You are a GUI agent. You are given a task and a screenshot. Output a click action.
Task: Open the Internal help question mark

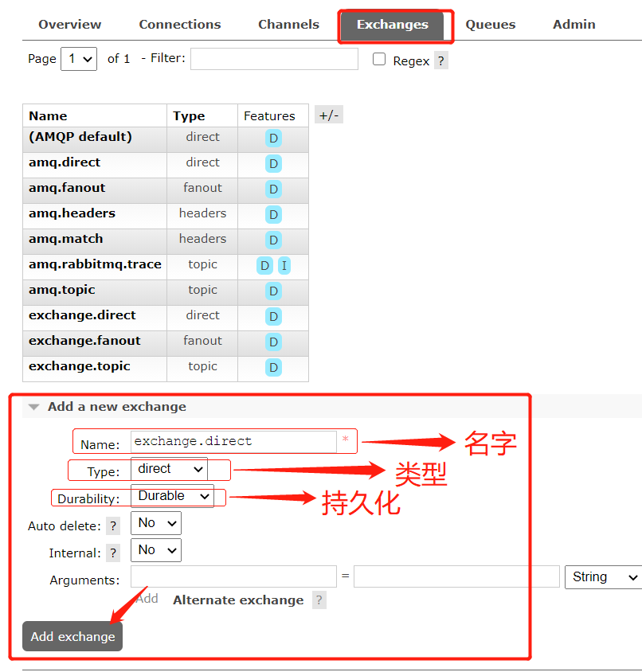[x=113, y=553]
